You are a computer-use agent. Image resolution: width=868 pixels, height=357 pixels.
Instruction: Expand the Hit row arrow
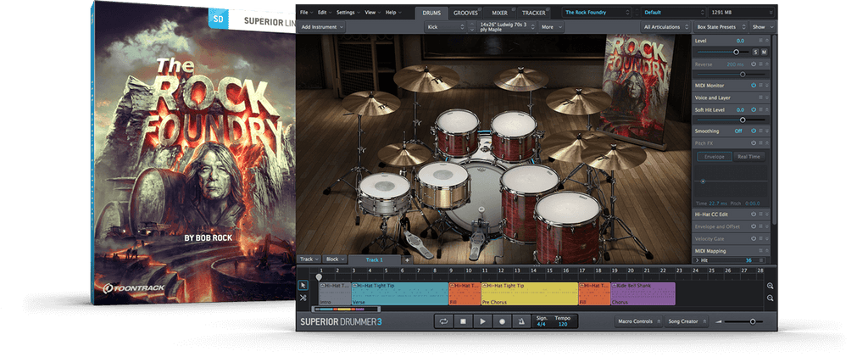[x=697, y=260]
